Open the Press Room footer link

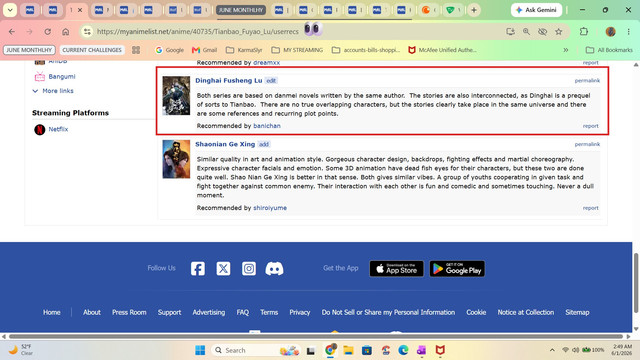tap(129, 312)
